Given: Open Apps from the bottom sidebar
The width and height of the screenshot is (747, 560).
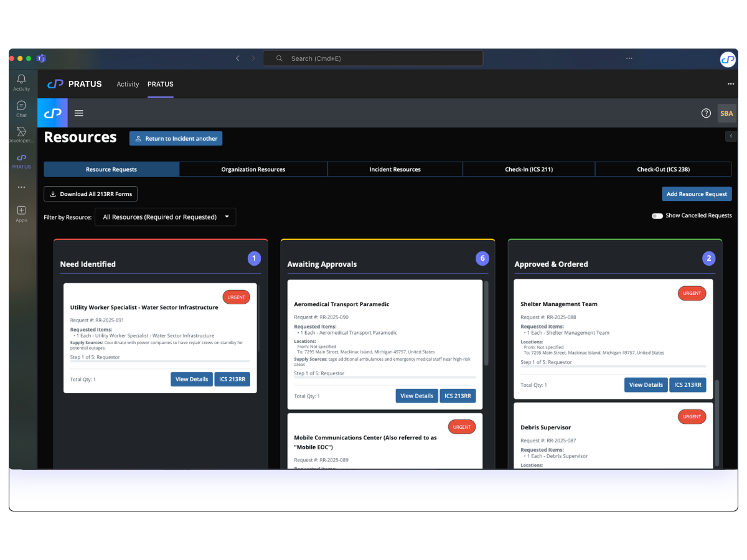Looking at the screenshot, I should coord(21,212).
